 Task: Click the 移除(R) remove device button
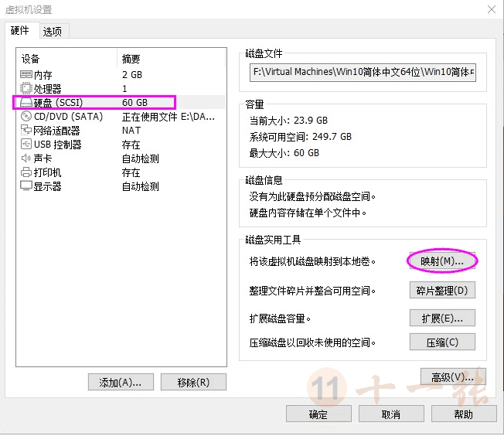pos(193,383)
